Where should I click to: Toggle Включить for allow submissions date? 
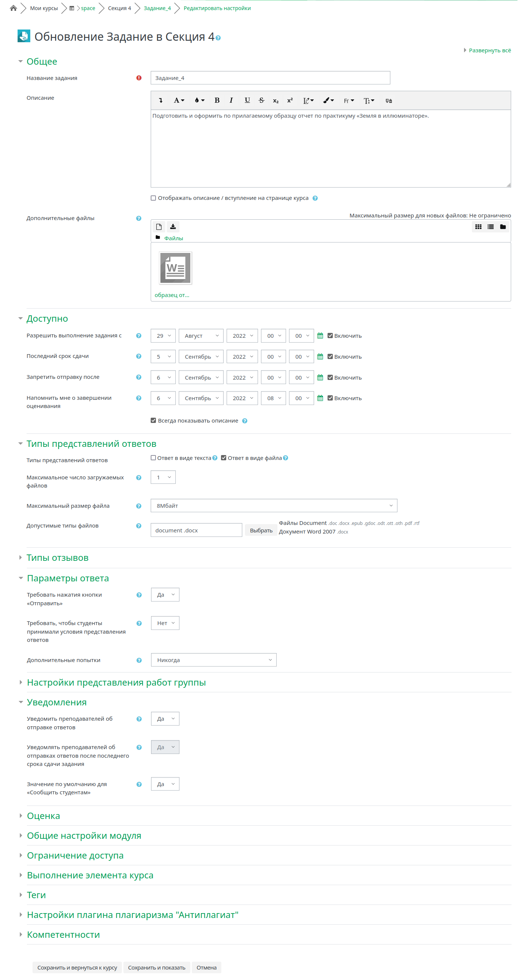pyautogui.click(x=330, y=336)
